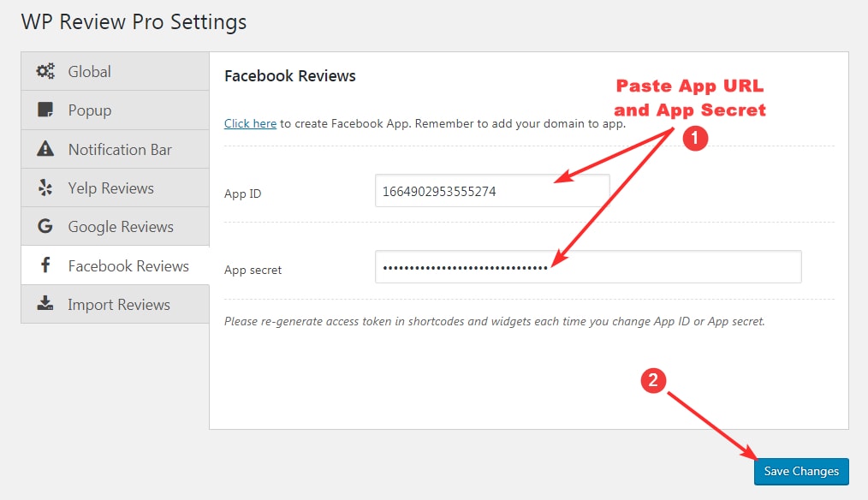Click the gears icon beside Global

coord(45,72)
